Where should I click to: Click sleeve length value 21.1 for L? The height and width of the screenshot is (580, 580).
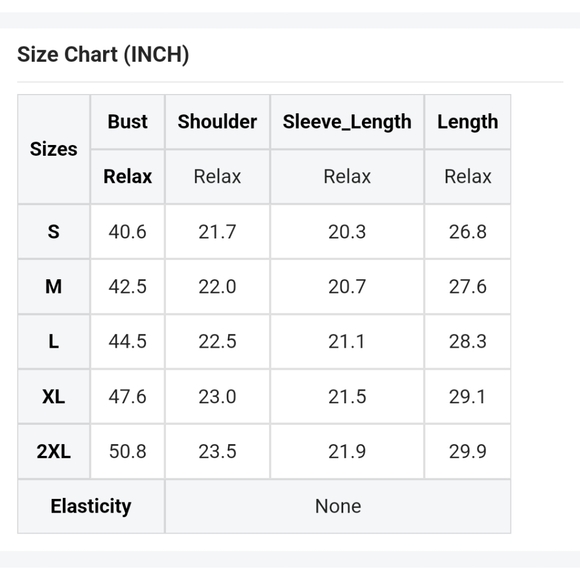347,341
